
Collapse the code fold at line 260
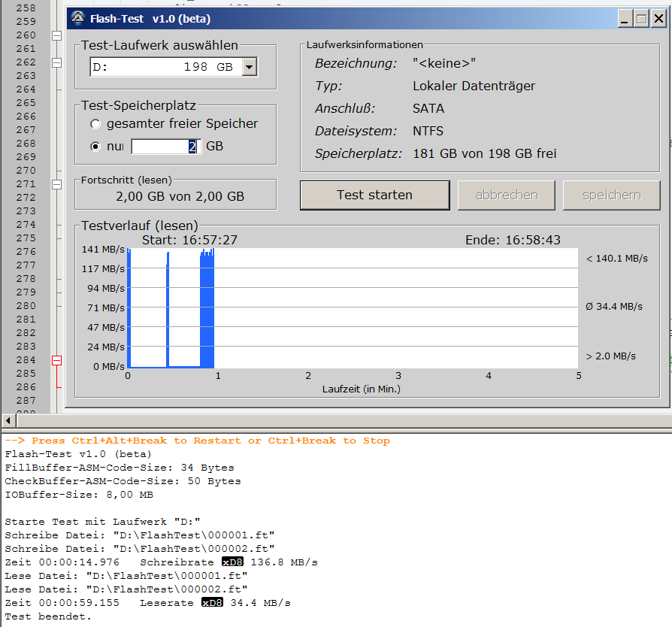(x=56, y=35)
